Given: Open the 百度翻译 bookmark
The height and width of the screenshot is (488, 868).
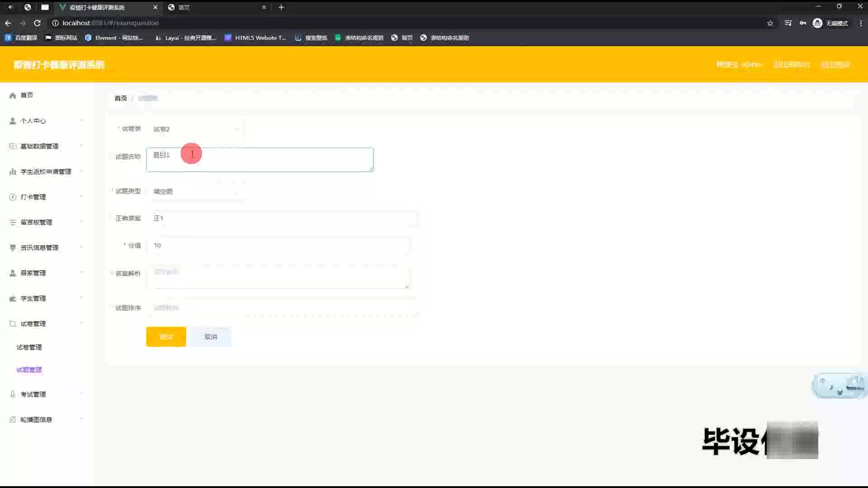Looking at the screenshot, I should 21,38.
